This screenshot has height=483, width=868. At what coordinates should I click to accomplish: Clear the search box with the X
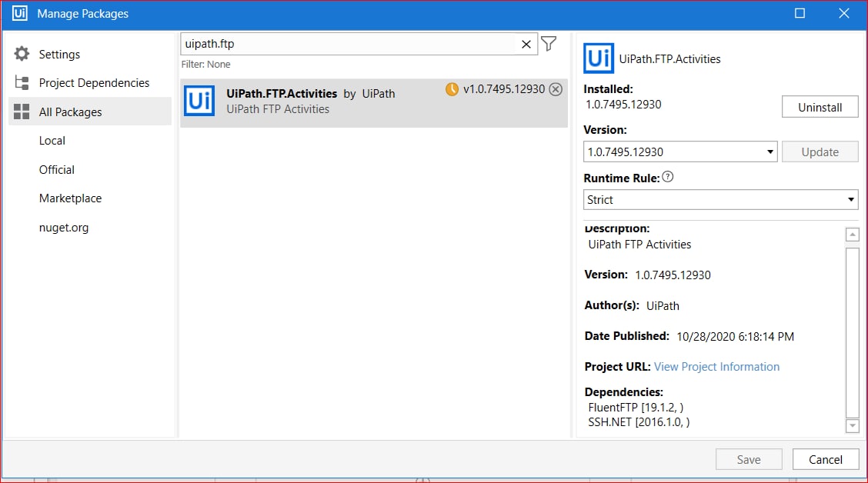click(526, 45)
